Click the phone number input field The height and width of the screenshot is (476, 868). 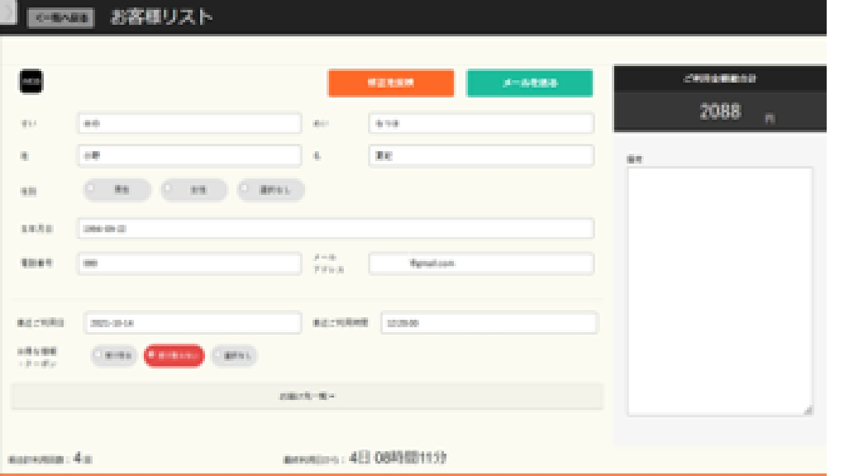click(x=188, y=264)
